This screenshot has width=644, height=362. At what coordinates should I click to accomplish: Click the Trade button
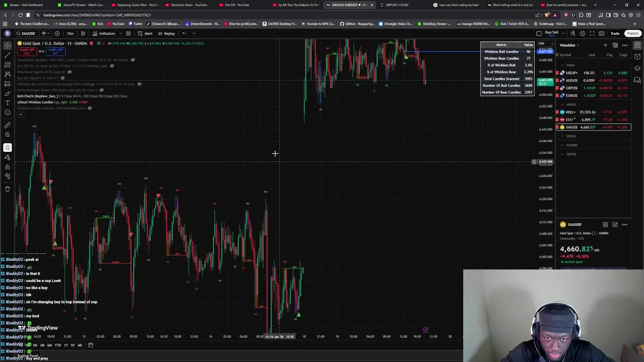(615, 33)
